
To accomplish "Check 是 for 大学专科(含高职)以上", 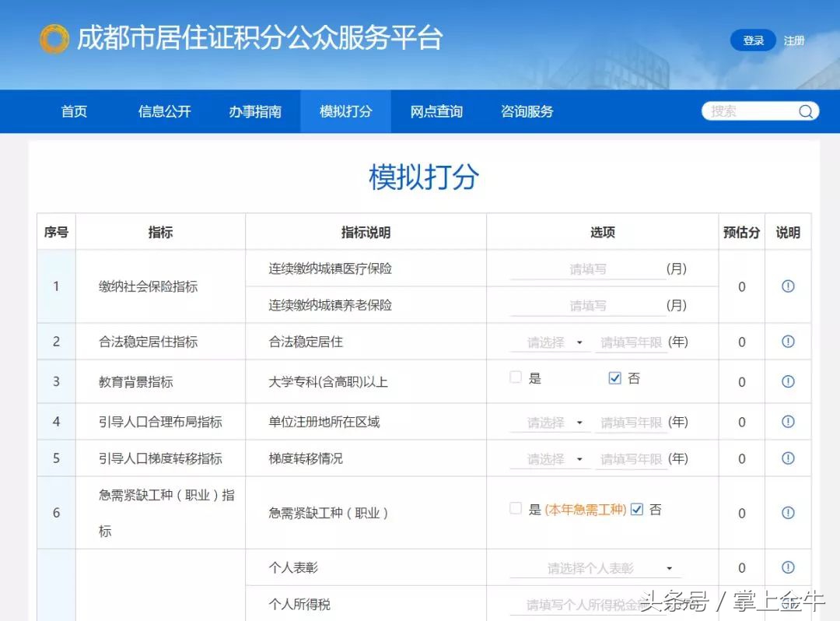I will tap(516, 377).
